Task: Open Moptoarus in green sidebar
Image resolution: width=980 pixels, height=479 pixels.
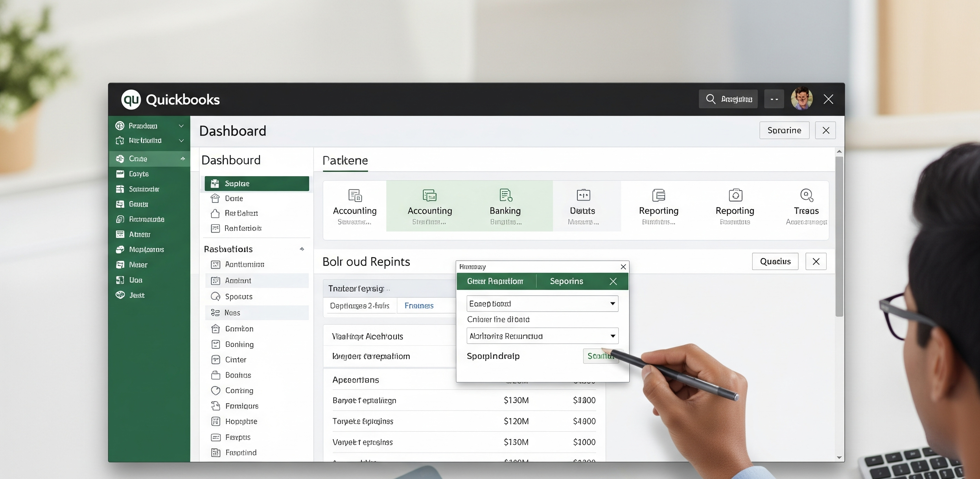Action: 147,250
